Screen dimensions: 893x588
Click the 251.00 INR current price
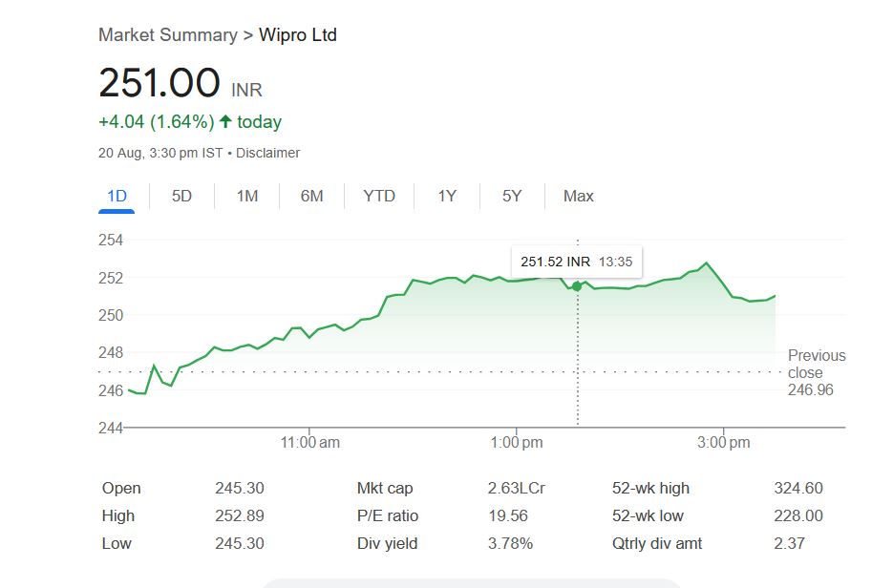159,84
